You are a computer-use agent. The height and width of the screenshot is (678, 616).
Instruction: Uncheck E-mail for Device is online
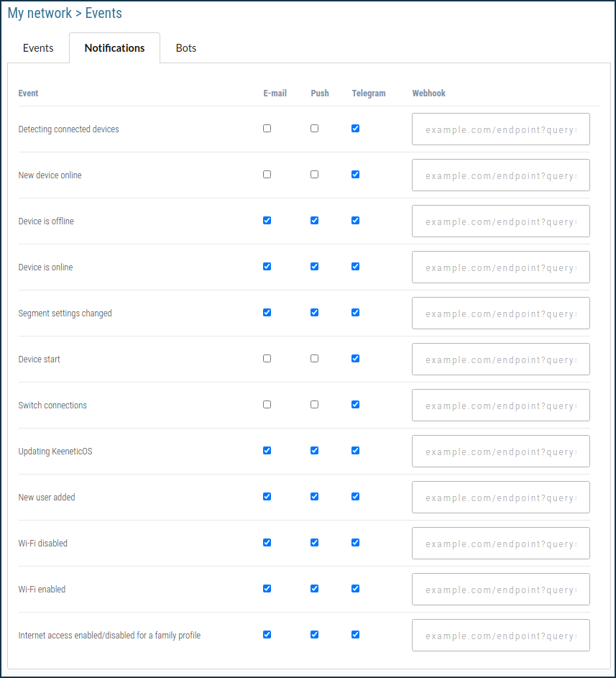tap(267, 267)
